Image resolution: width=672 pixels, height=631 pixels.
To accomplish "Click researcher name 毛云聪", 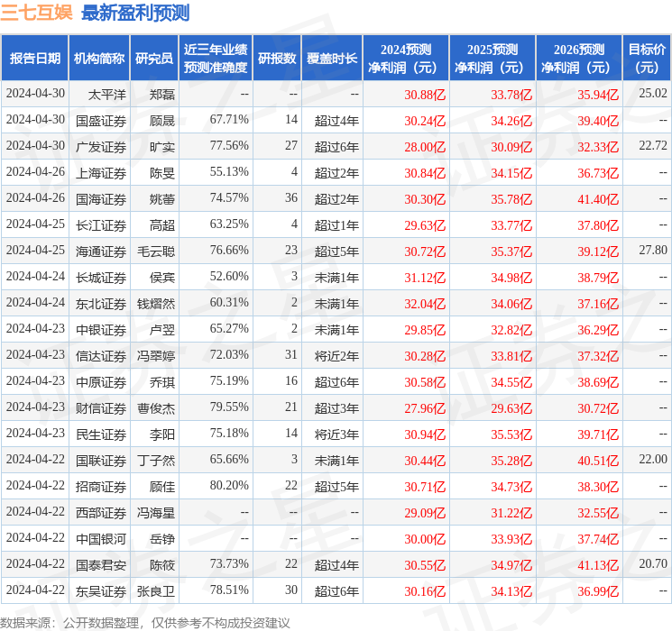I will pyautogui.click(x=156, y=251).
